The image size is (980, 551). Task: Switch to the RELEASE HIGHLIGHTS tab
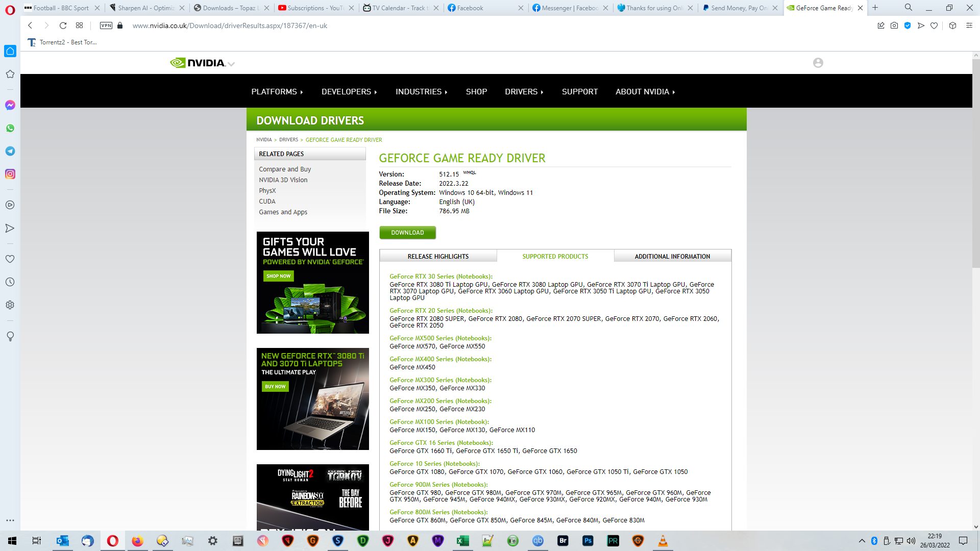coord(438,256)
